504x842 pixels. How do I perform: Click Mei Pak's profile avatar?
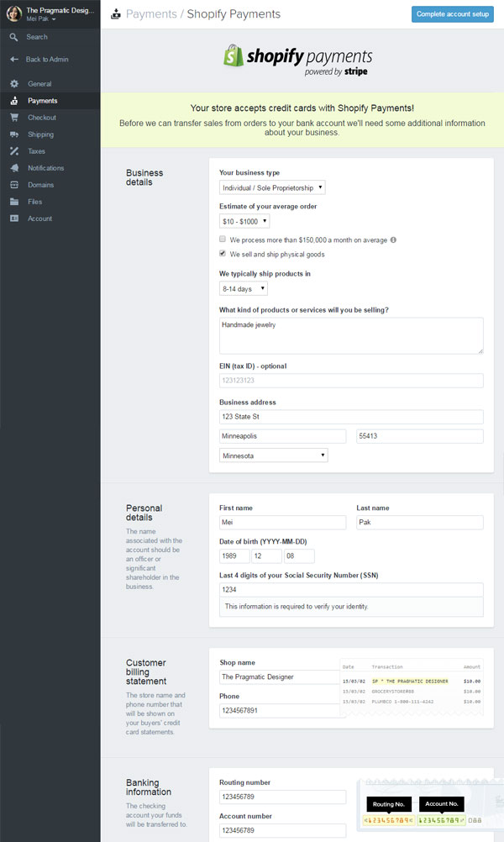tap(13, 13)
